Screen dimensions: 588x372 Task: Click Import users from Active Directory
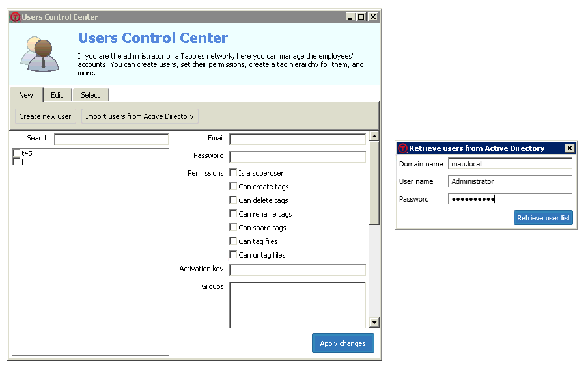pyautogui.click(x=139, y=116)
